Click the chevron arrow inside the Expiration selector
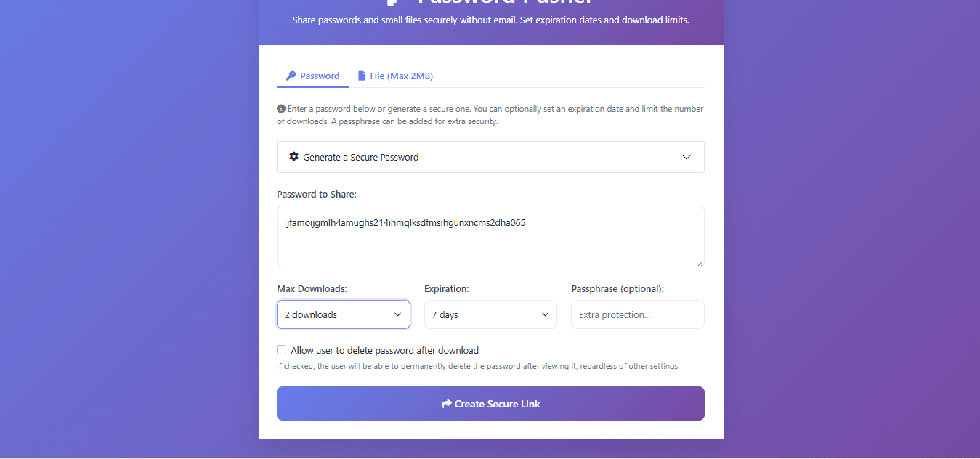Screen dimensions: 980x459 pos(545,314)
